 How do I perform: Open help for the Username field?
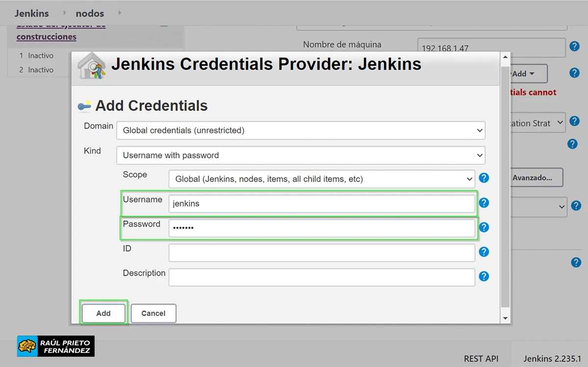point(484,203)
